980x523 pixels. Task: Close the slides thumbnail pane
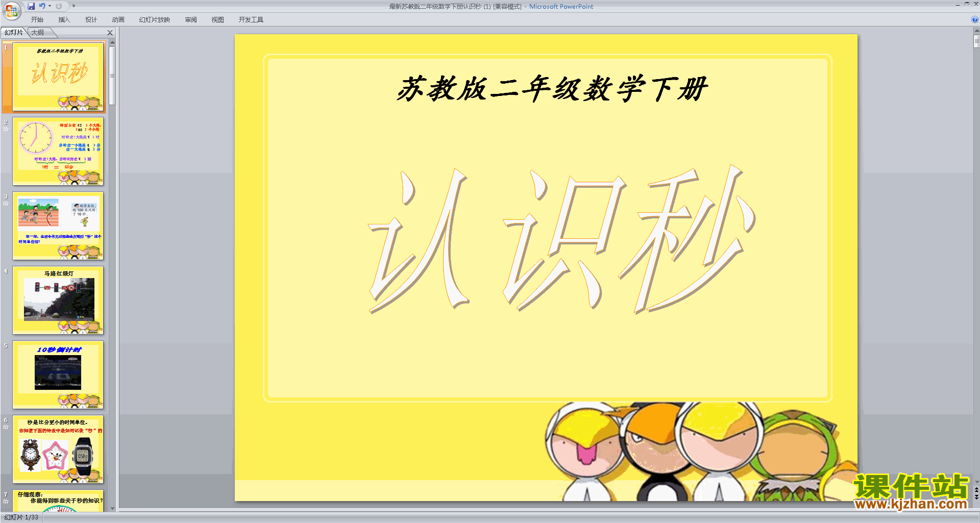tap(110, 33)
